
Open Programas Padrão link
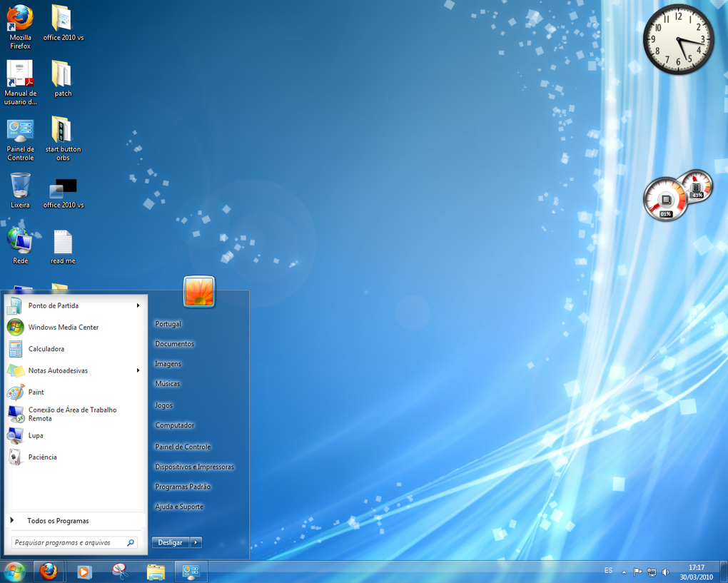(183, 487)
